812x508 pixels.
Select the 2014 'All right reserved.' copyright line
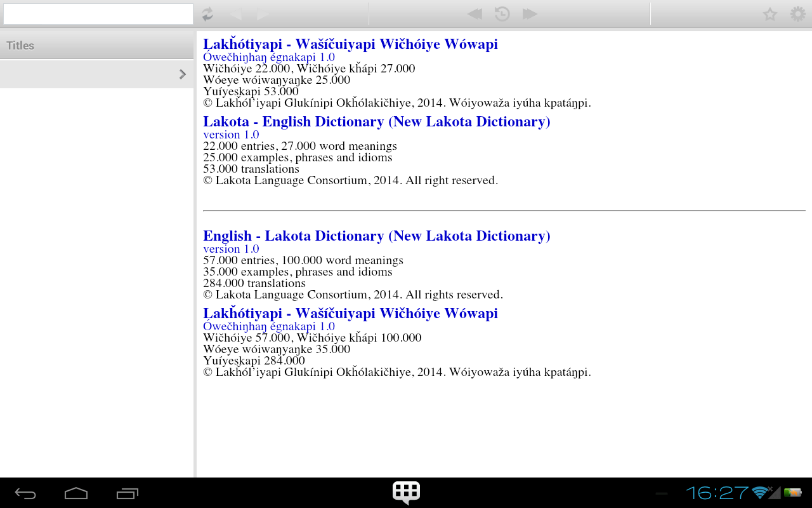(351, 180)
